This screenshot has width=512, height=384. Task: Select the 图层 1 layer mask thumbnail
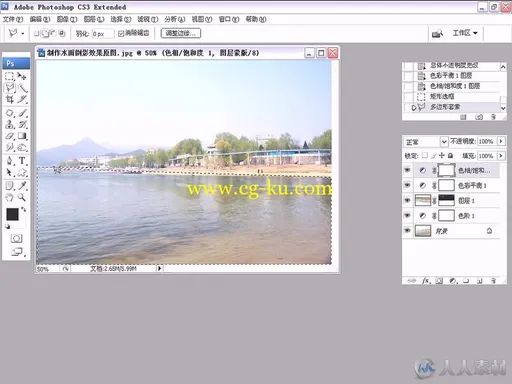coord(446,200)
